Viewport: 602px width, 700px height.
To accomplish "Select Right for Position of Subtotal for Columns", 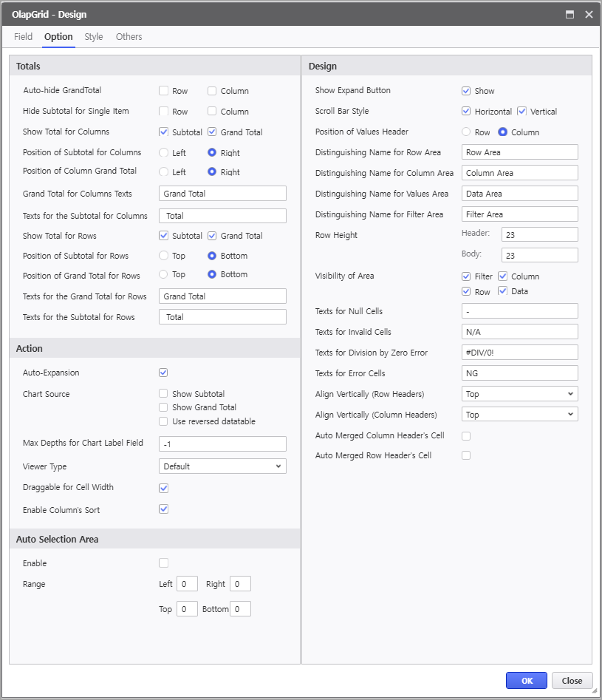I will (x=212, y=153).
